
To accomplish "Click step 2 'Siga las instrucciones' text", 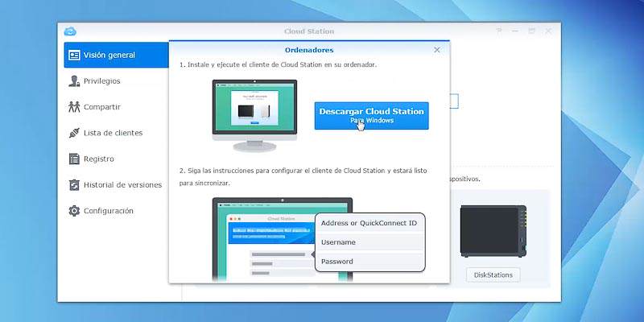I will pyautogui.click(x=303, y=176).
